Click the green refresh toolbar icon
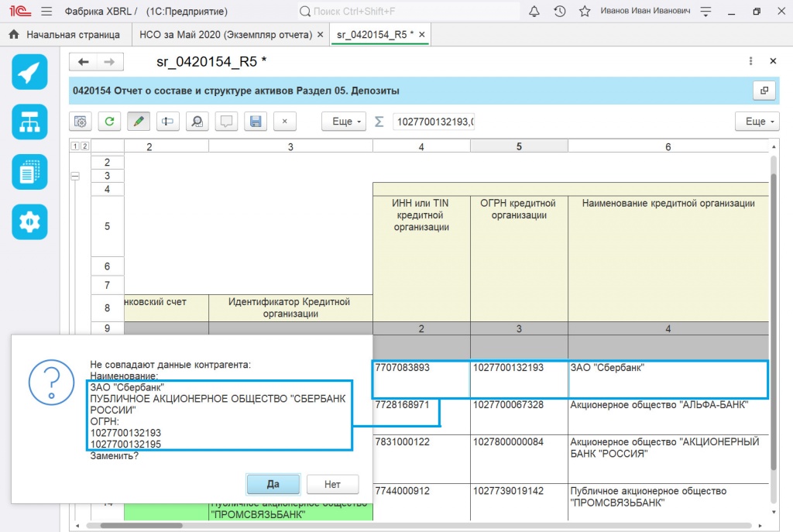793x532 pixels. point(109,122)
